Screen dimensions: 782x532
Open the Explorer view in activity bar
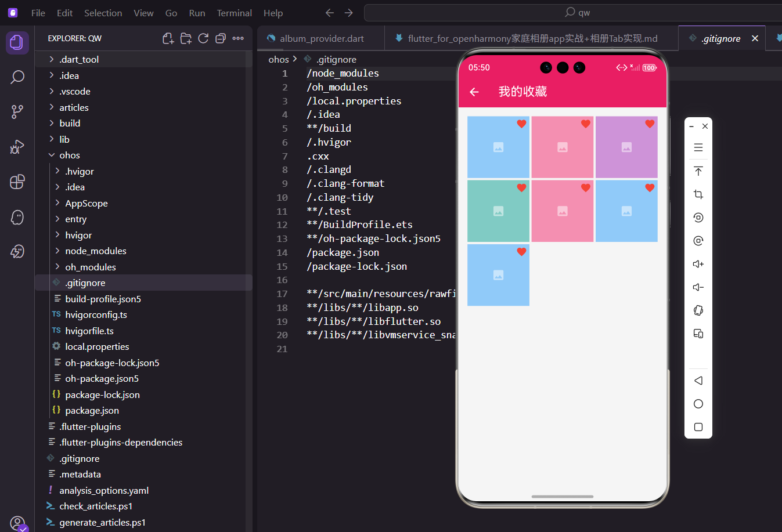point(17,42)
